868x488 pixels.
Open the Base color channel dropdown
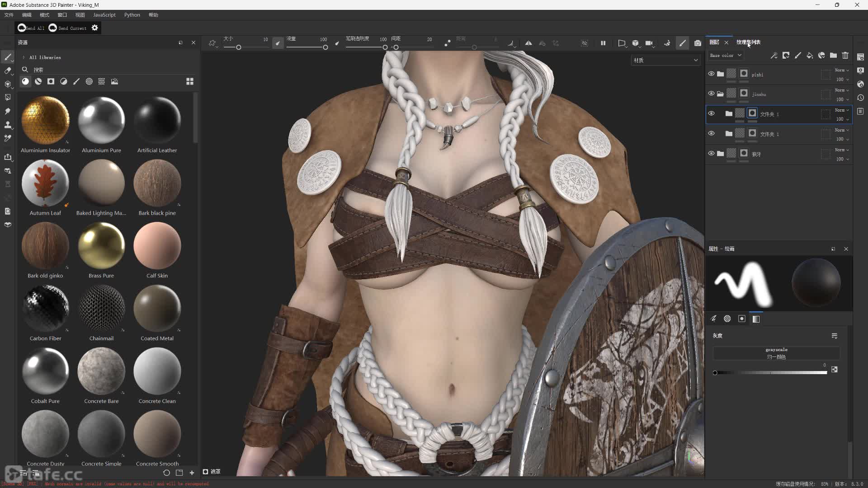pos(726,55)
